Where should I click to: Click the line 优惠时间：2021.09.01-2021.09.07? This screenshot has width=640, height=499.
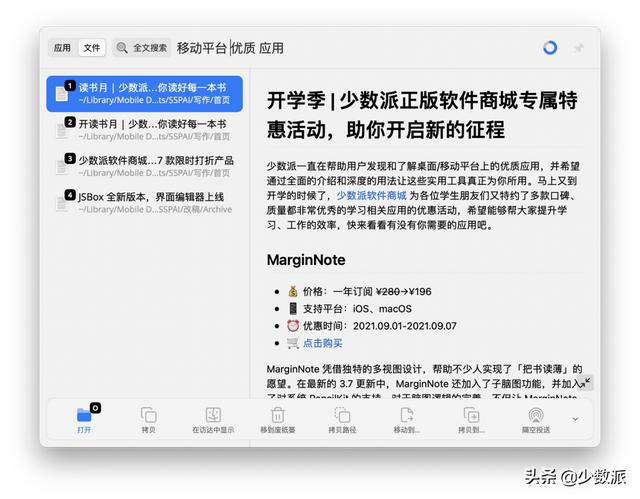point(380,326)
